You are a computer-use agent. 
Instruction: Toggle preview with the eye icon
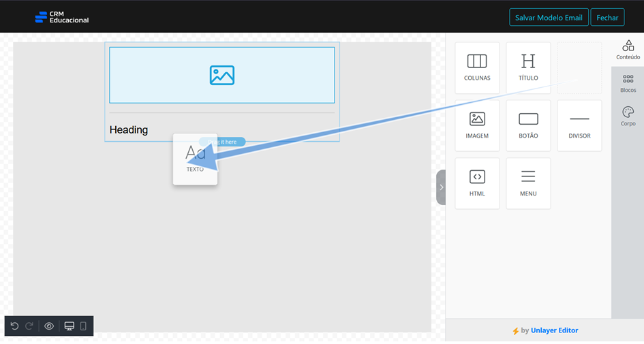tap(49, 326)
